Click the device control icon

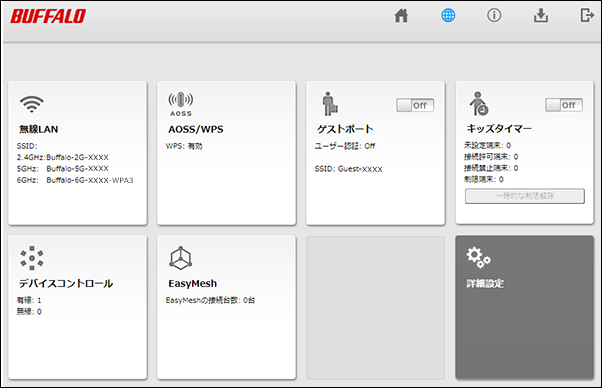click(x=32, y=258)
